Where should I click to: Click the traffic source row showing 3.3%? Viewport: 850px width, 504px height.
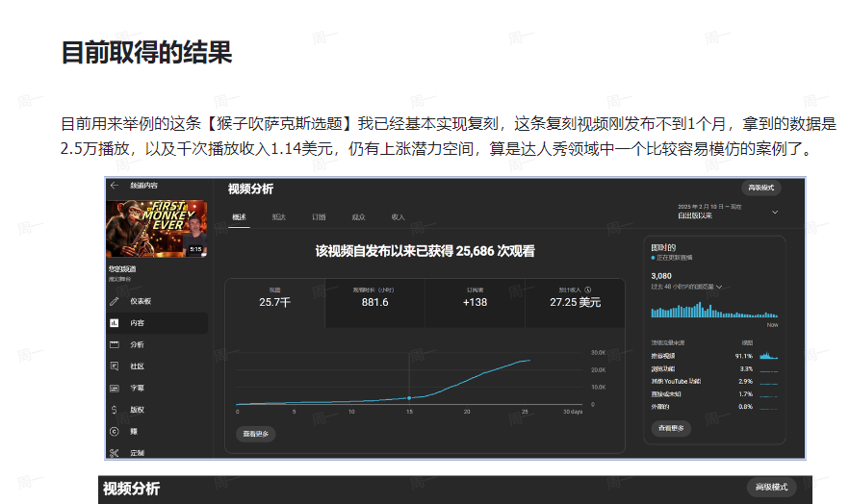click(x=714, y=369)
